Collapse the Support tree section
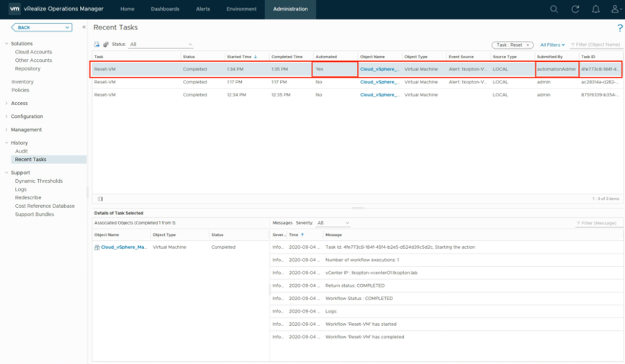 pyautogui.click(x=6, y=173)
